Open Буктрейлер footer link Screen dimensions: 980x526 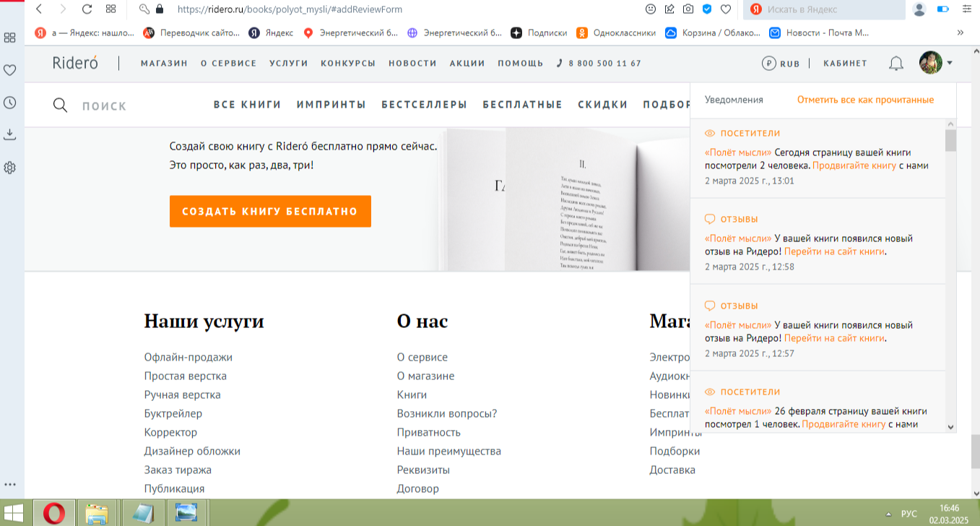point(173,413)
